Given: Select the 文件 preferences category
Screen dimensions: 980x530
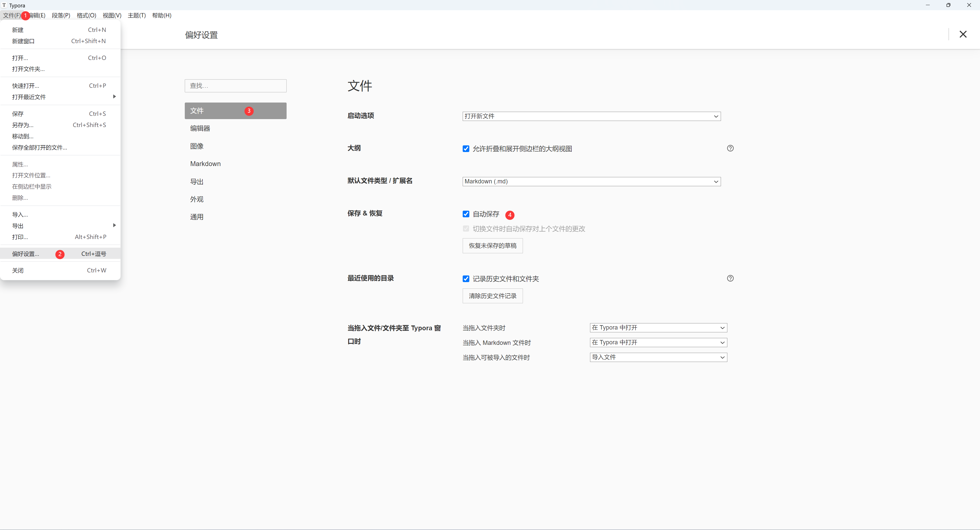Looking at the screenshot, I should 236,111.
